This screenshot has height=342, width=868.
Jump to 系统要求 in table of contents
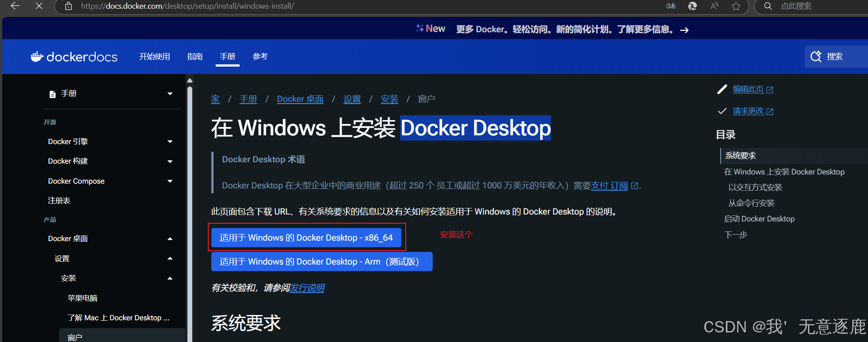pyautogui.click(x=740, y=156)
